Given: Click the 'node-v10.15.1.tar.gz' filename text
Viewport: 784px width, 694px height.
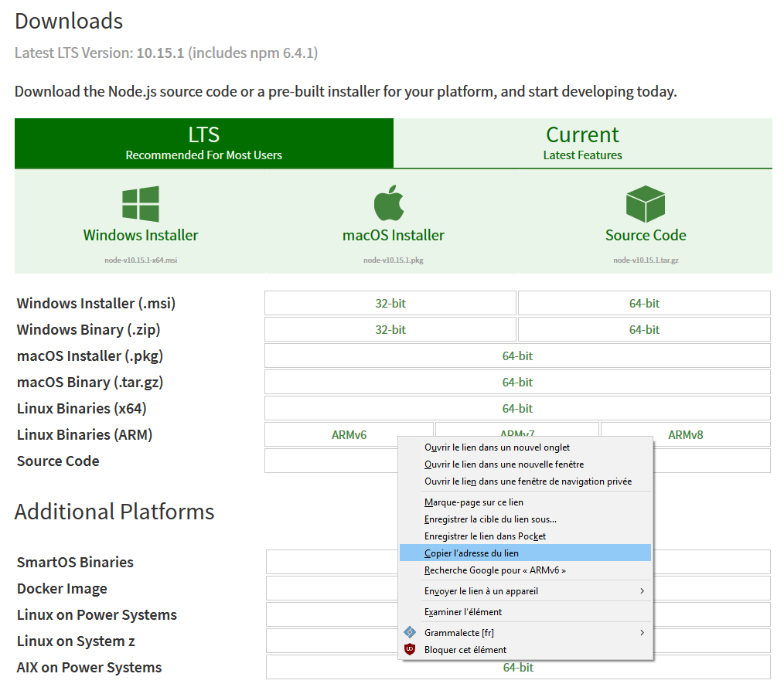Looking at the screenshot, I should pyautogui.click(x=646, y=260).
